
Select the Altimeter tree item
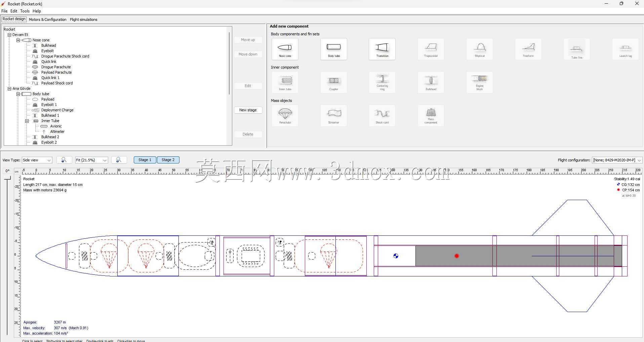click(57, 131)
